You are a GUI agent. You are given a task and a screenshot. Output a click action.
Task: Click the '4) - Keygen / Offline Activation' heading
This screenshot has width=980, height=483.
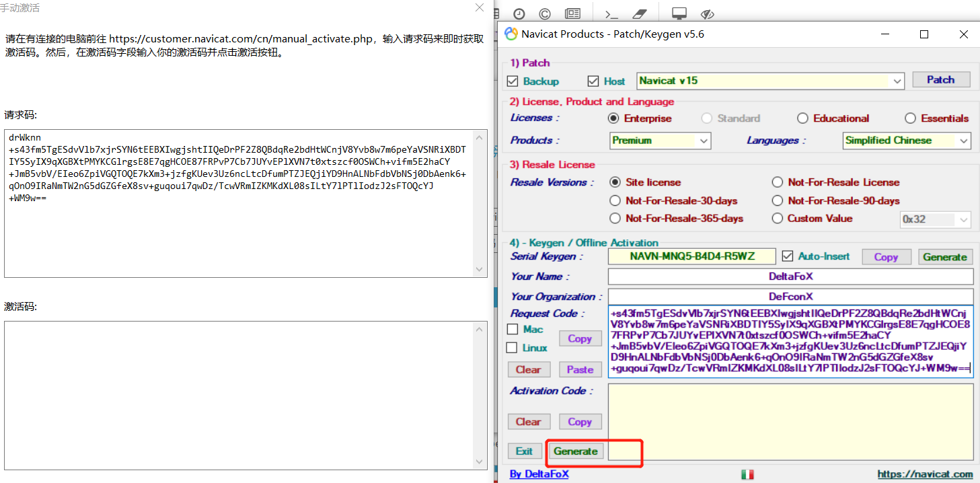(x=584, y=243)
